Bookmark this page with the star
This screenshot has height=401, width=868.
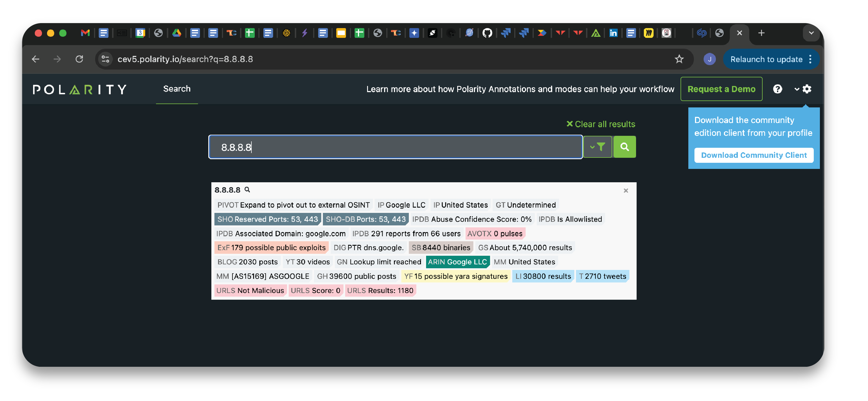679,59
